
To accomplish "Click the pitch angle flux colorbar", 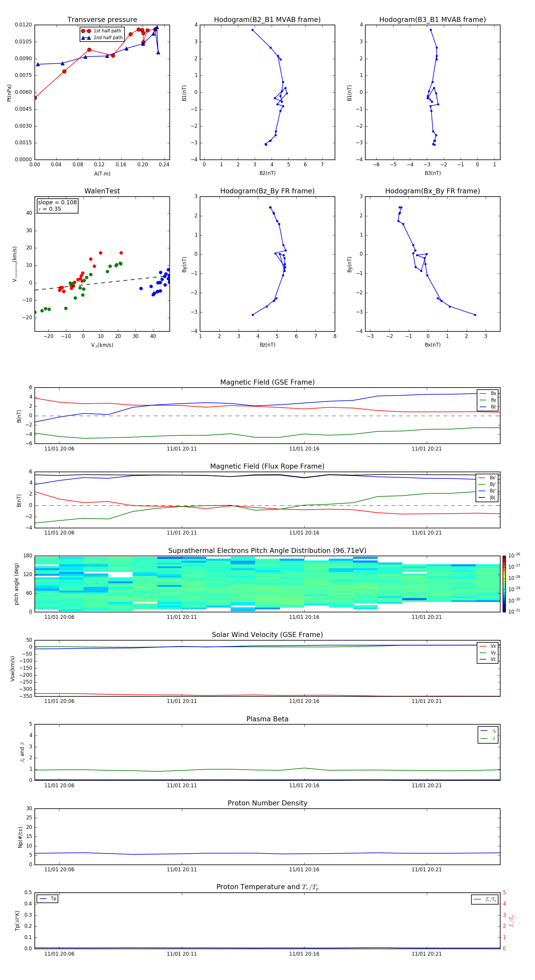I will tap(504, 584).
